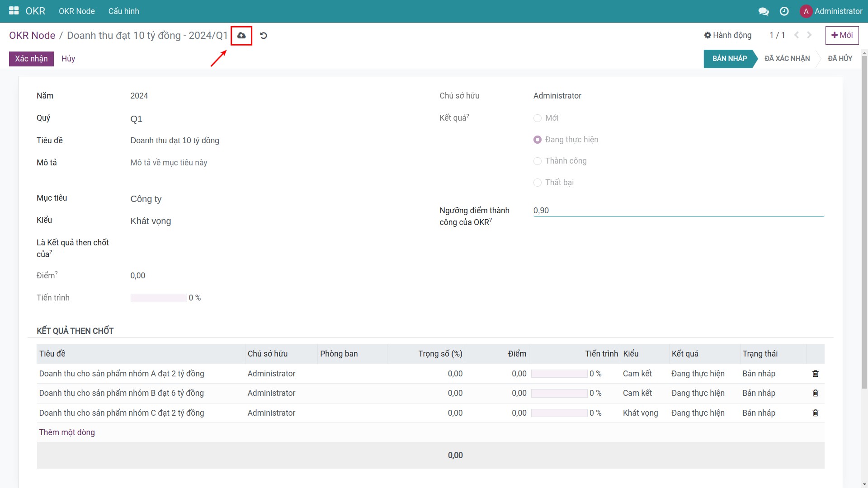The width and height of the screenshot is (868, 488).
Task: Open the apps grid icon
Action: point(14,10)
